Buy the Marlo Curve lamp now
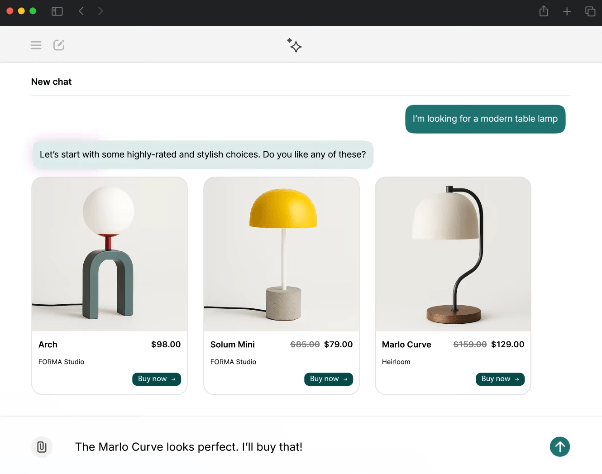The width and height of the screenshot is (602, 474). 500,379
